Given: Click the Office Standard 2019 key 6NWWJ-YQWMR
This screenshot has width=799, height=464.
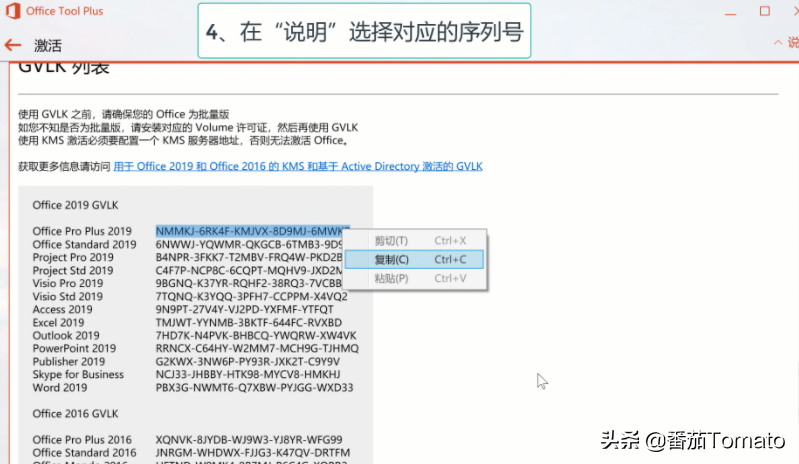Looking at the screenshot, I should (249, 244).
